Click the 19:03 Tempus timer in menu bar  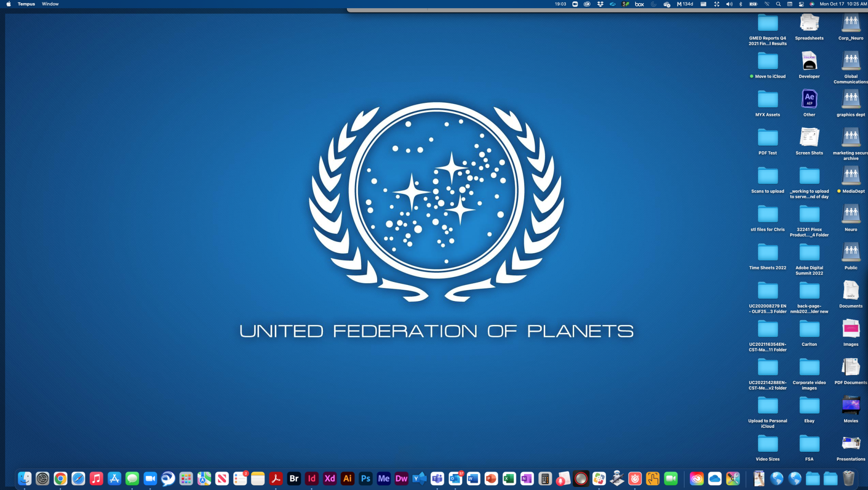560,4
